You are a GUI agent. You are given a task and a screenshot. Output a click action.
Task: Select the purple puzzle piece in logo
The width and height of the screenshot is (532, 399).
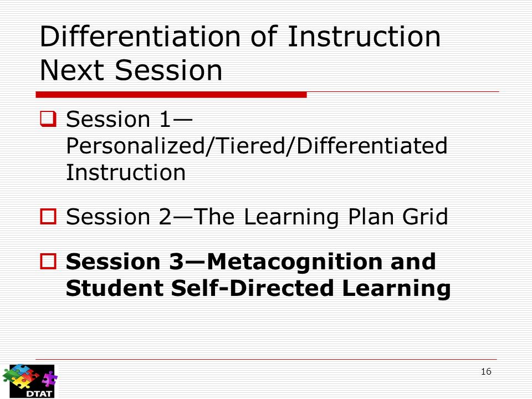50,378
